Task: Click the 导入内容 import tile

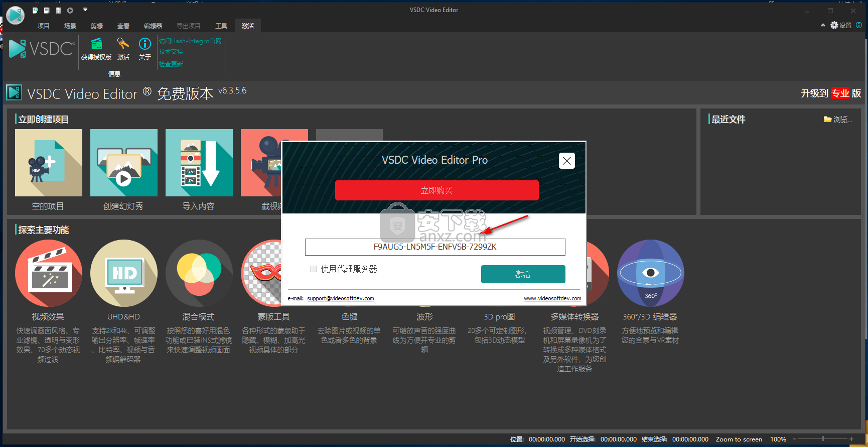Action: [199, 163]
